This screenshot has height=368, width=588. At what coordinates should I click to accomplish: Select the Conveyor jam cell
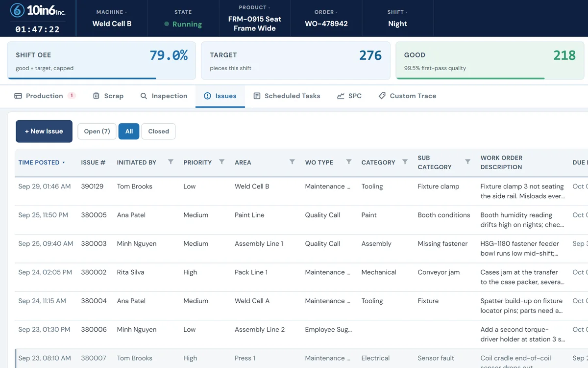point(439,272)
